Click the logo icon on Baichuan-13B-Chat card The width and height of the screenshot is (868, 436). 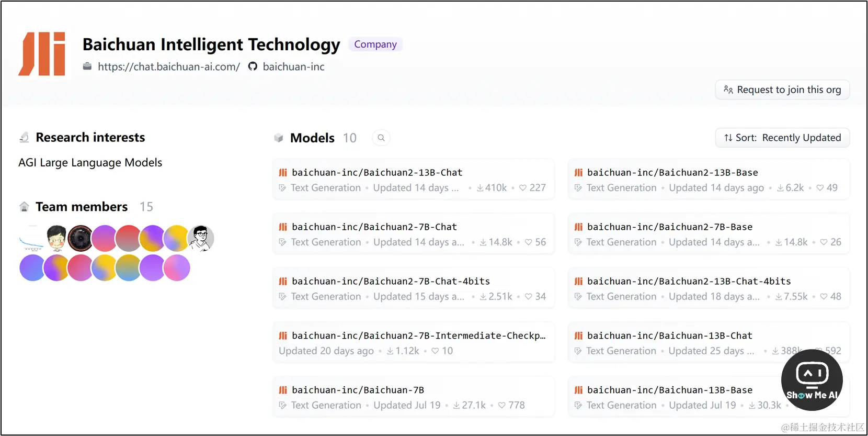tap(578, 336)
